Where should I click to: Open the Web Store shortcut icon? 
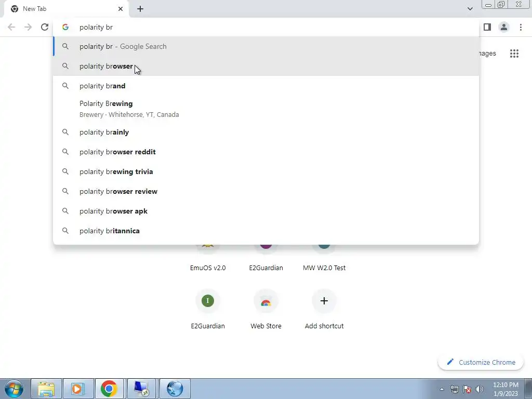tap(266, 301)
